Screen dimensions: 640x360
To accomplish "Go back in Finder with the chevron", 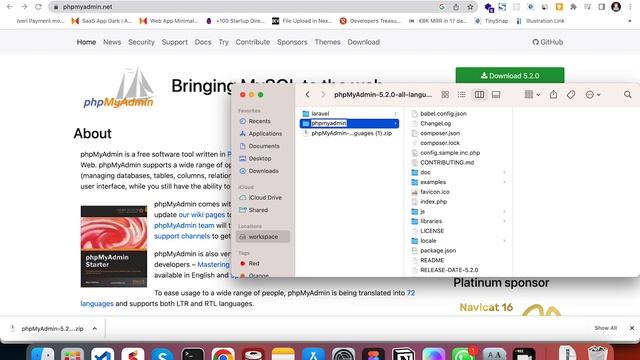I will point(307,95).
